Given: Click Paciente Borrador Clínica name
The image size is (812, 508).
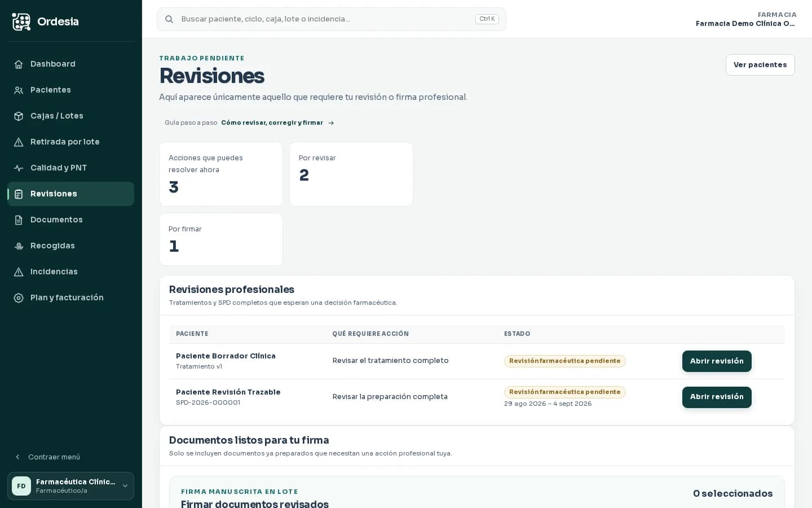Looking at the screenshot, I should tap(226, 356).
